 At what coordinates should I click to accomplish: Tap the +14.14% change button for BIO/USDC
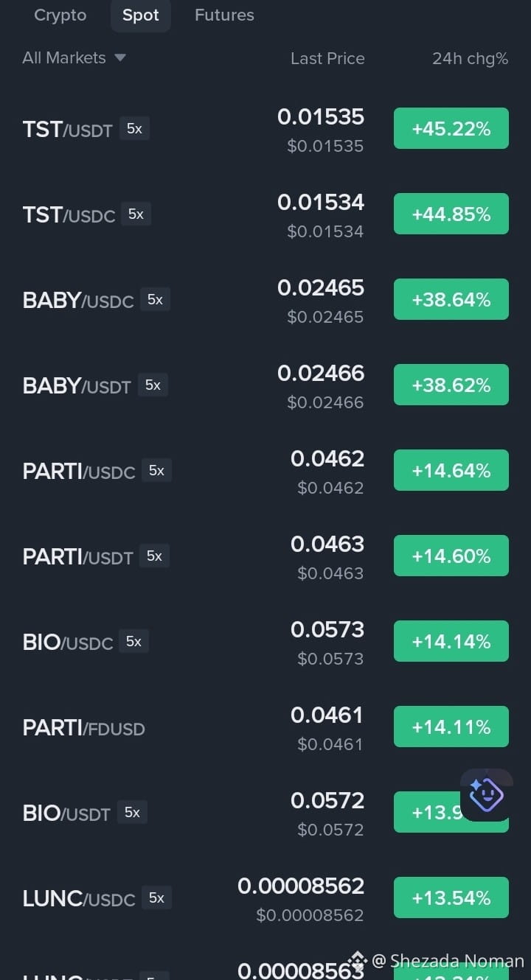tap(451, 641)
